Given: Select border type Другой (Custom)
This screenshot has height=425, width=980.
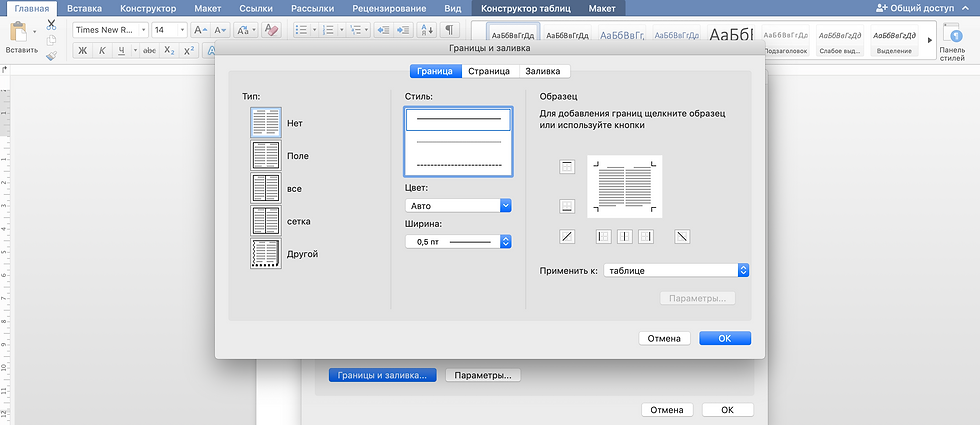Looking at the screenshot, I should pos(266,254).
